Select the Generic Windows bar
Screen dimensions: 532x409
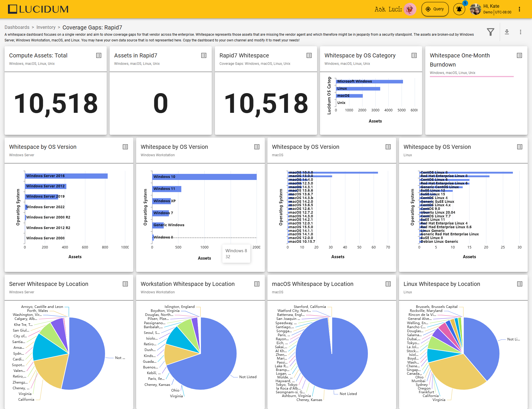(158, 225)
